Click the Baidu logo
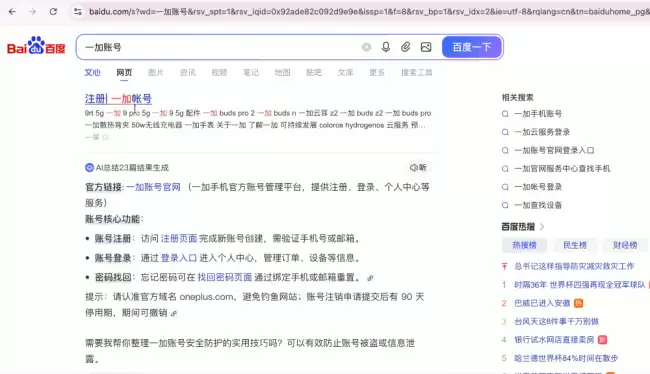 [x=36, y=45]
